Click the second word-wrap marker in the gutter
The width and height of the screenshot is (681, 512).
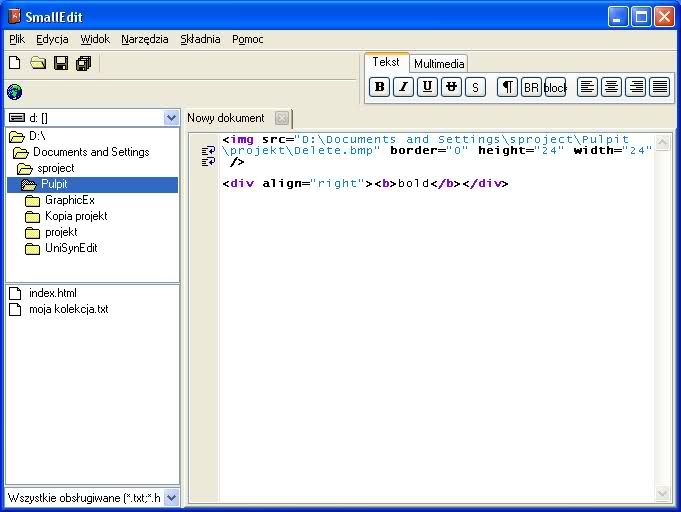(x=208, y=162)
